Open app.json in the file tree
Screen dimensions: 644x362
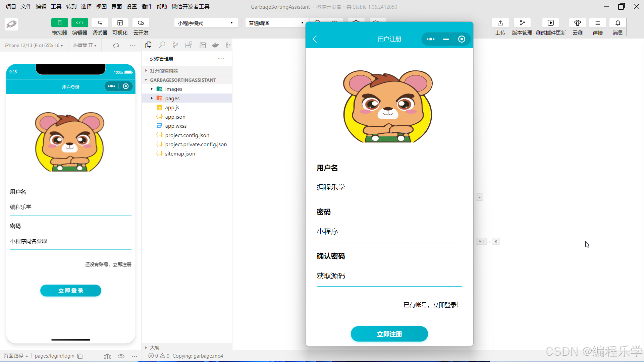(175, 117)
